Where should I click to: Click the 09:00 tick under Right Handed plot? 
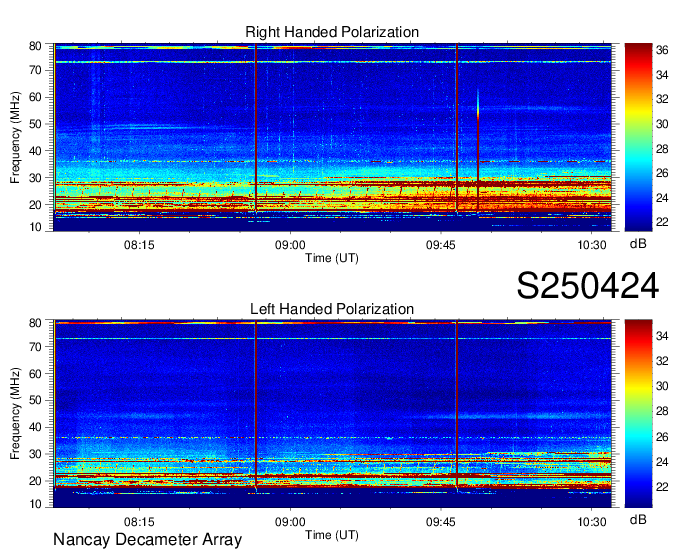[290, 245]
